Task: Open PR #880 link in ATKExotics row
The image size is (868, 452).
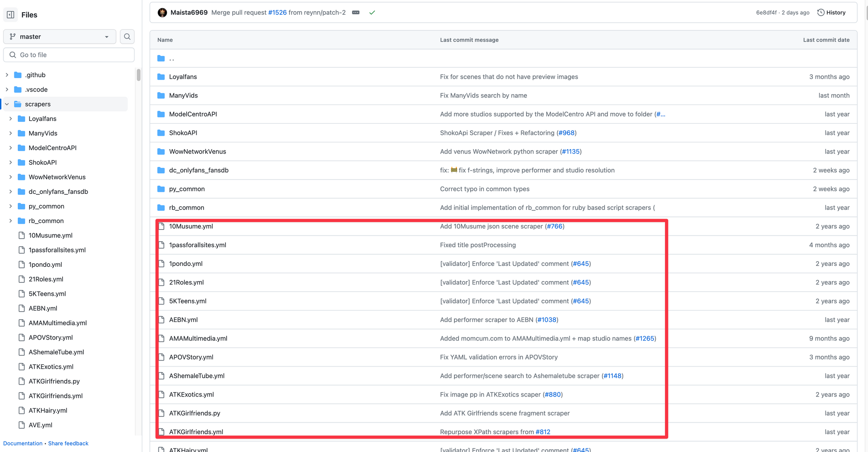Action: point(552,395)
